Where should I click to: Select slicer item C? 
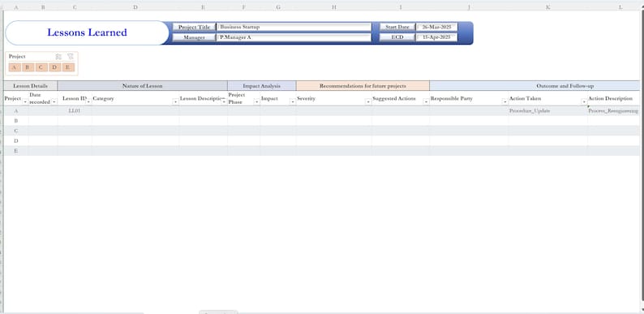(41, 67)
